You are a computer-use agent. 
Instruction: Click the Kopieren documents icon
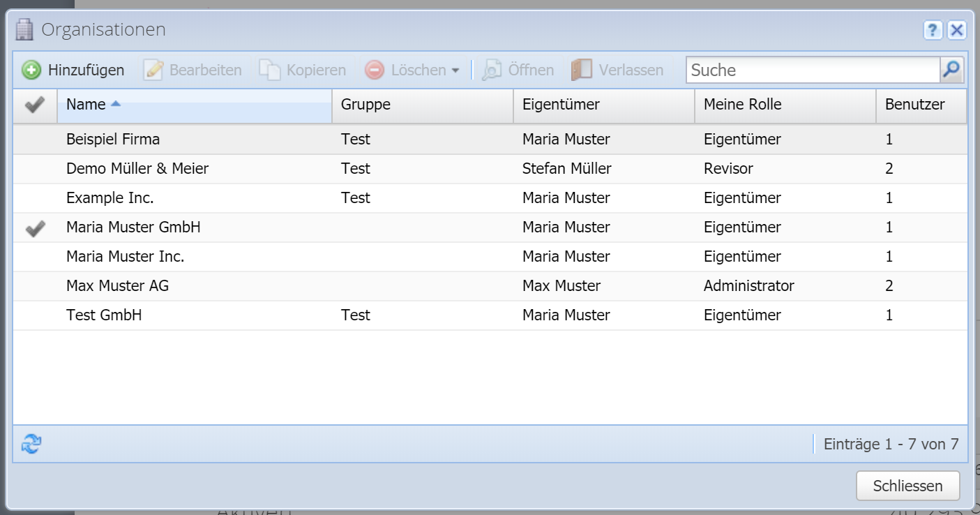point(270,70)
